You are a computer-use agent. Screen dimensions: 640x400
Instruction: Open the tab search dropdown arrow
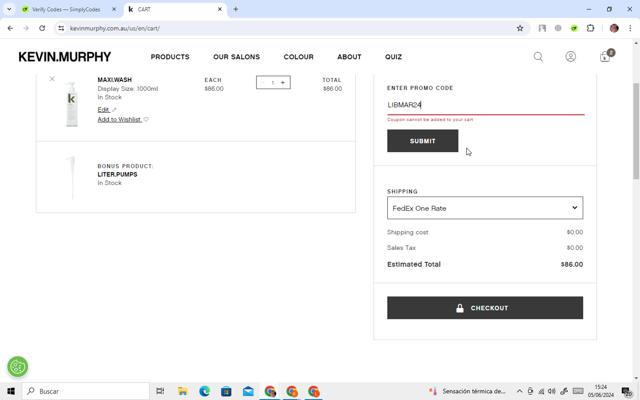pos(9,9)
